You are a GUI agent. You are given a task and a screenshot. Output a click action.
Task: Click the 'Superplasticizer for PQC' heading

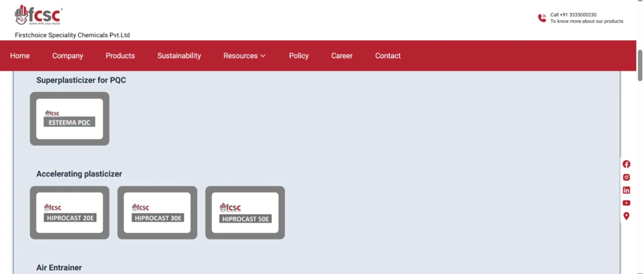click(81, 80)
